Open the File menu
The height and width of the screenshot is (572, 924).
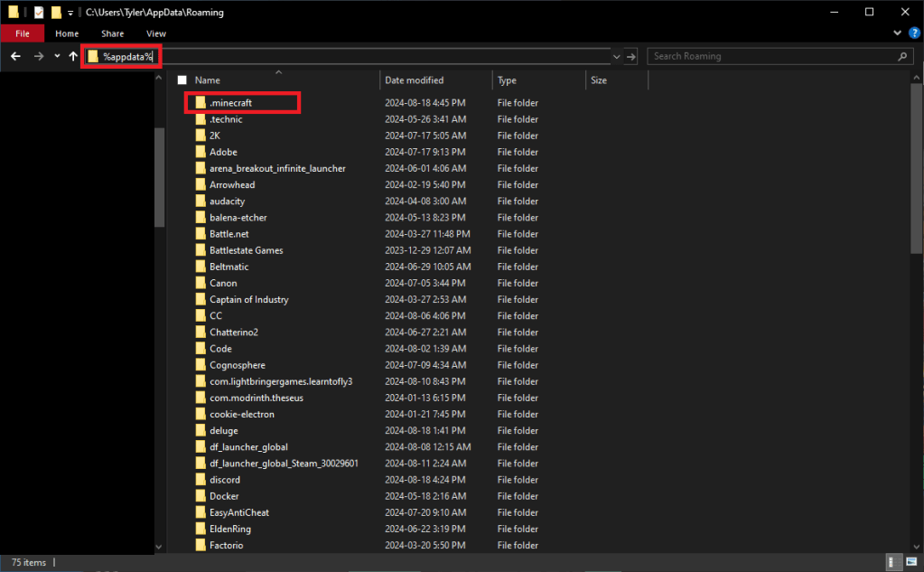23,33
